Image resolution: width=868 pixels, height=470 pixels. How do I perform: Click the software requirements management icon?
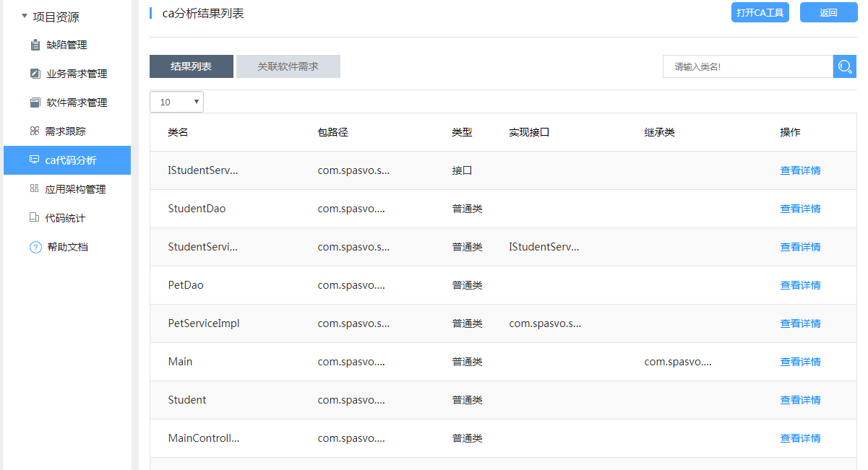35,103
